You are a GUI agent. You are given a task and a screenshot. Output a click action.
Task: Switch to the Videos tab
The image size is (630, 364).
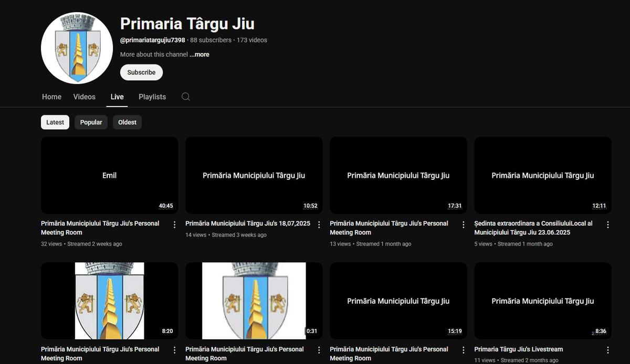coord(84,97)
